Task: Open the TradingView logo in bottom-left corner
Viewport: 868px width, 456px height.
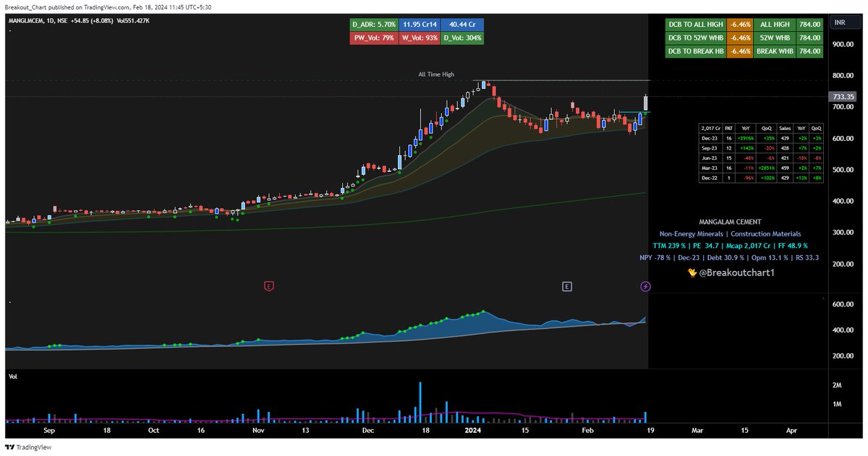Action: (22, 447)
